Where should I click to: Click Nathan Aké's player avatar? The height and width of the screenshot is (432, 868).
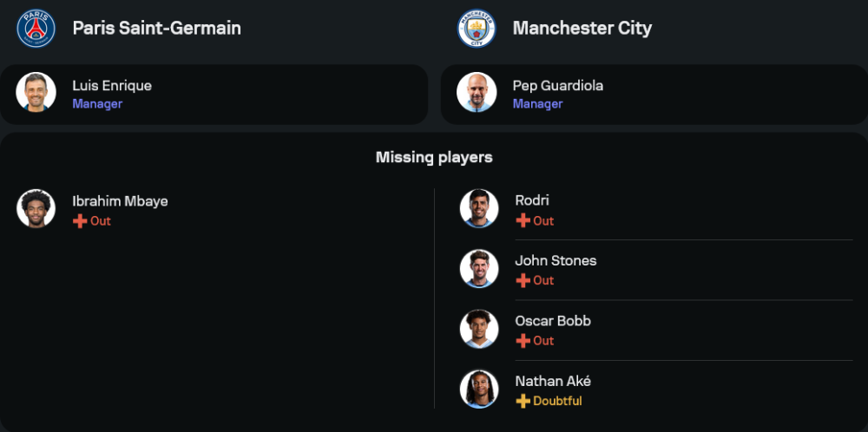click(x=479, y=389)
